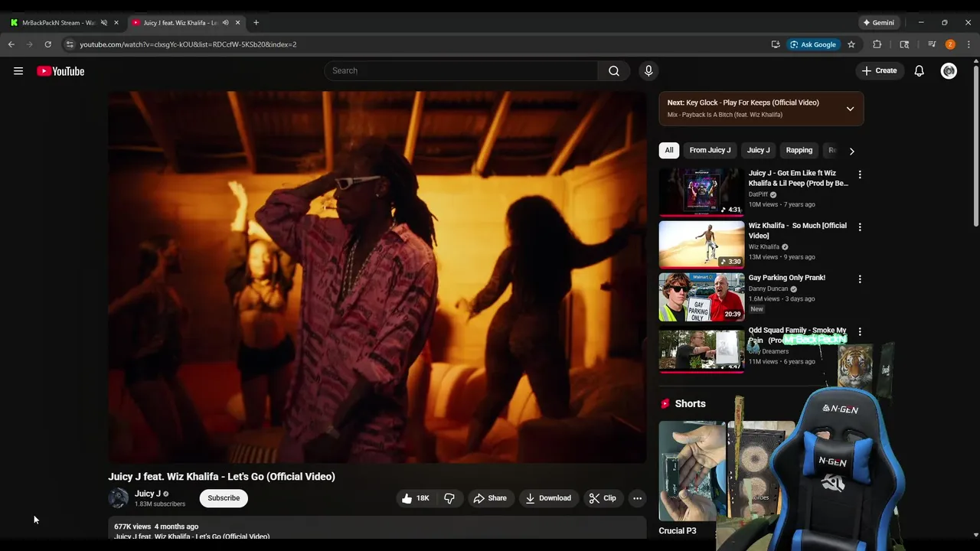Subscribe to Juicy J
The image size is (980, 551).
coord(224,498)
